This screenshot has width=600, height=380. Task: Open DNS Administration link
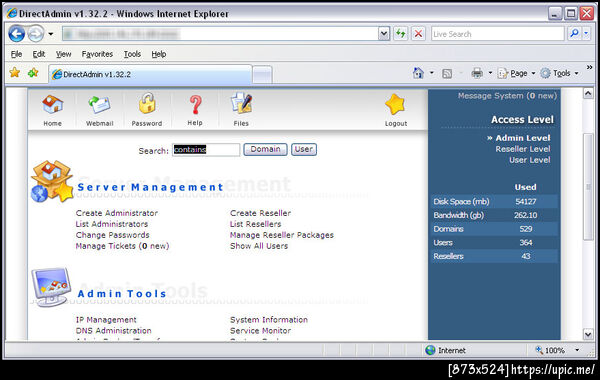[x=114, y=331]
